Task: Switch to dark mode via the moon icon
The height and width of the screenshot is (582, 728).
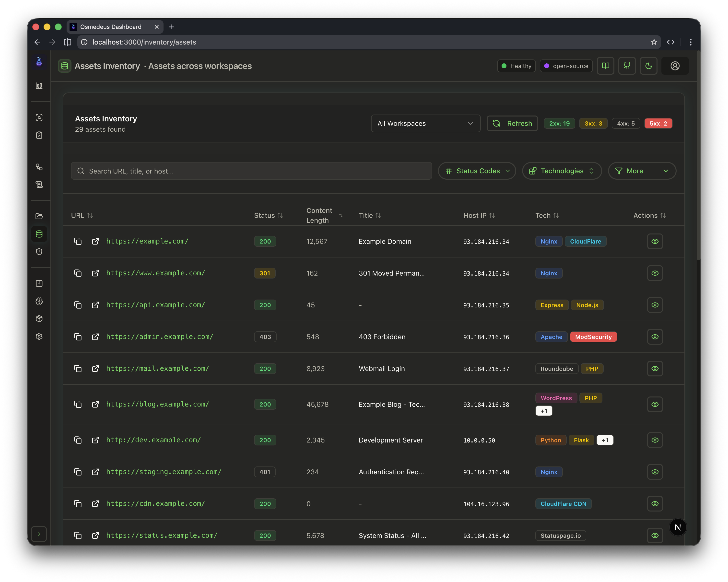Action: [649, 66]
